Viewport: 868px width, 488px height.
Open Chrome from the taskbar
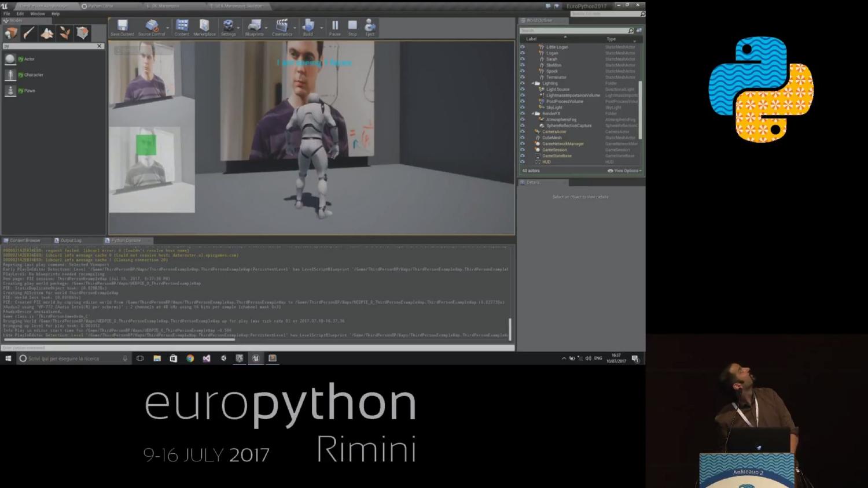(x=190, y=358)
